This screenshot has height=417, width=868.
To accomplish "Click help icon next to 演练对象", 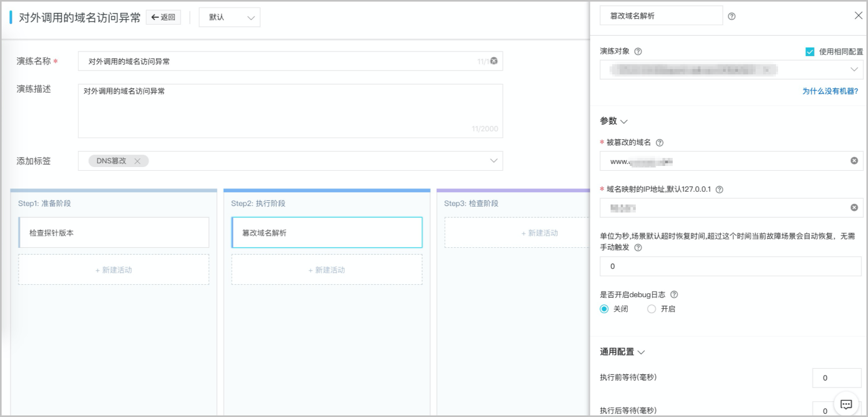I will pyautogui.click(x=638, y=51).
